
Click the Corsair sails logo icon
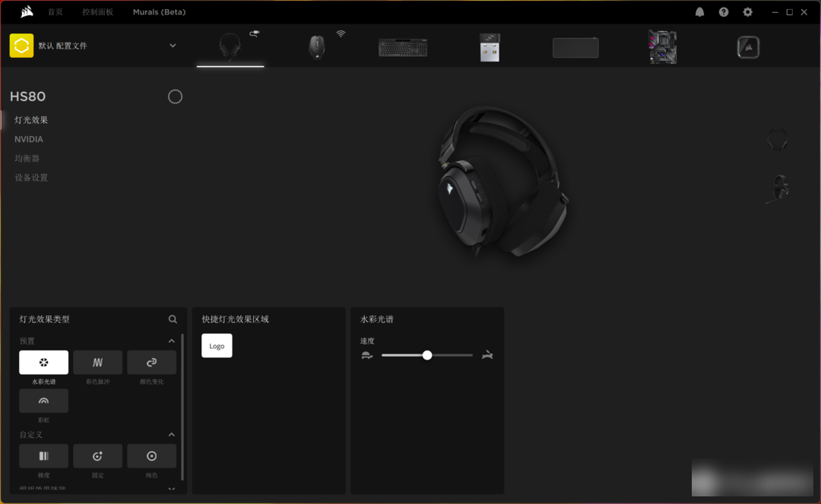(x=26, y=11)
